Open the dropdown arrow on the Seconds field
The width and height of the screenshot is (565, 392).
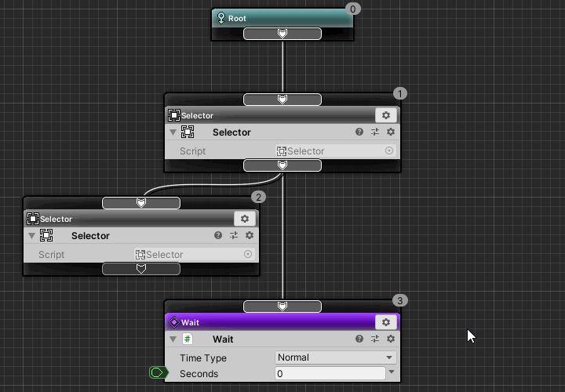[391, 374]
